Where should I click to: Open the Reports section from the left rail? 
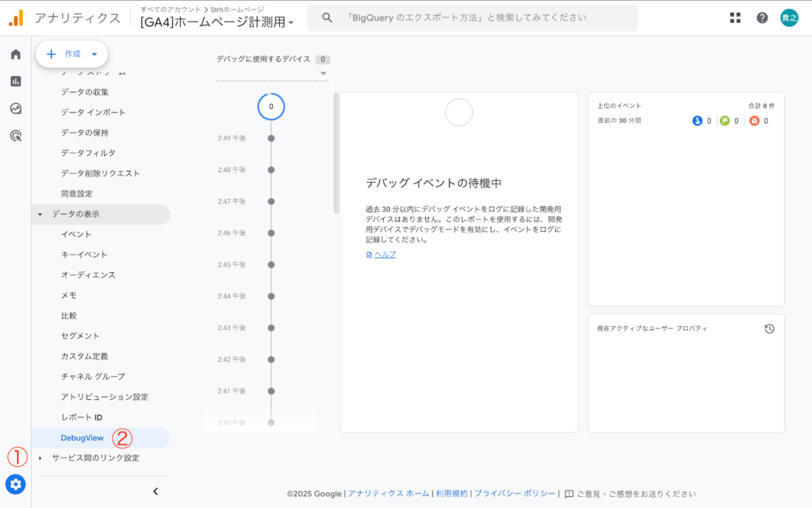click(14, 81)
